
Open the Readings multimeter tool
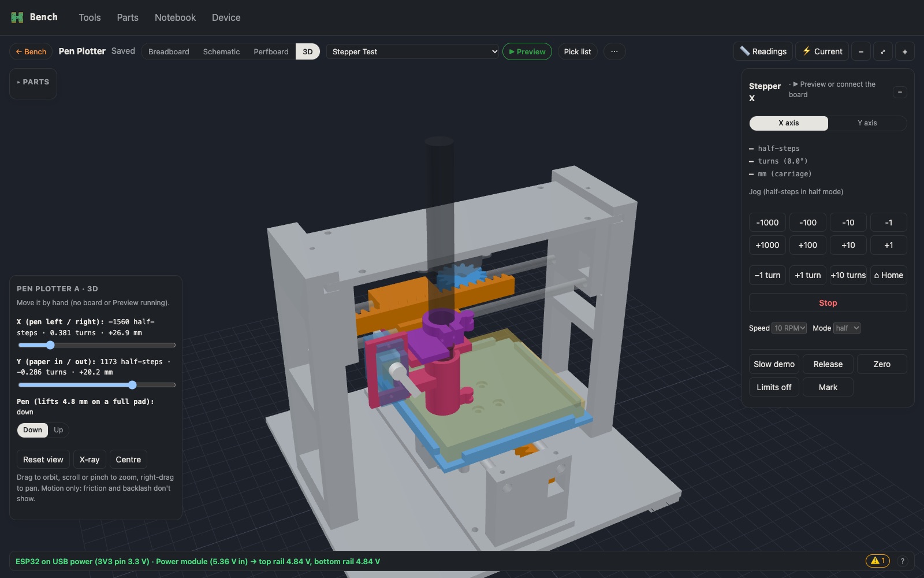coord(763,51)
